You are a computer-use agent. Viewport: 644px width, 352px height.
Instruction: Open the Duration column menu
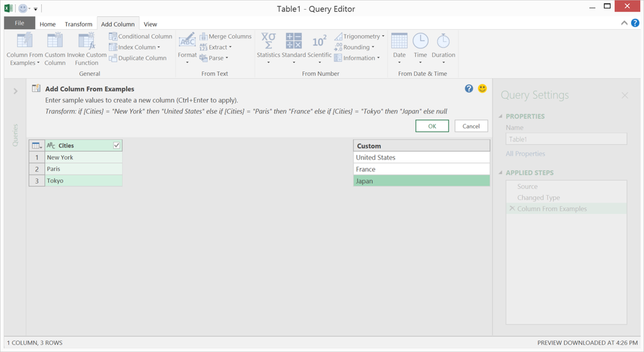click(x=443, y=48)
